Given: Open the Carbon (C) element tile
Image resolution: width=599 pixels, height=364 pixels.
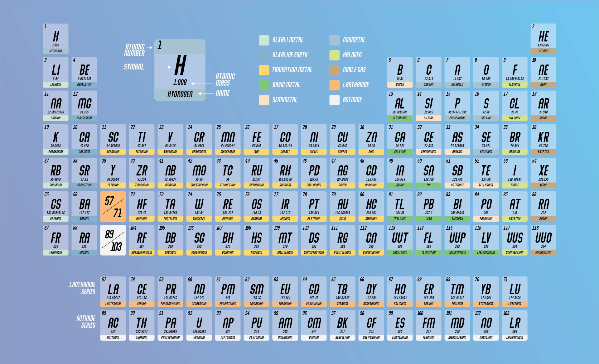Looking at the screenshot, I should (x=429, y=72).
